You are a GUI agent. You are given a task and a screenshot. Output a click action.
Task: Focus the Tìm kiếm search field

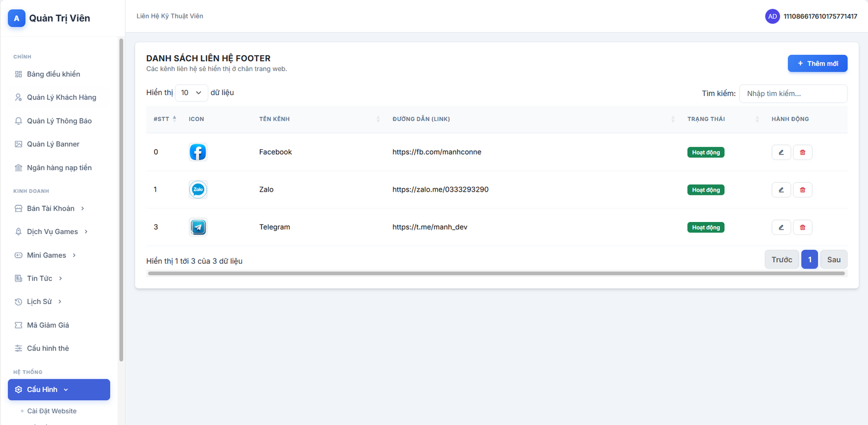click(793, 93)
